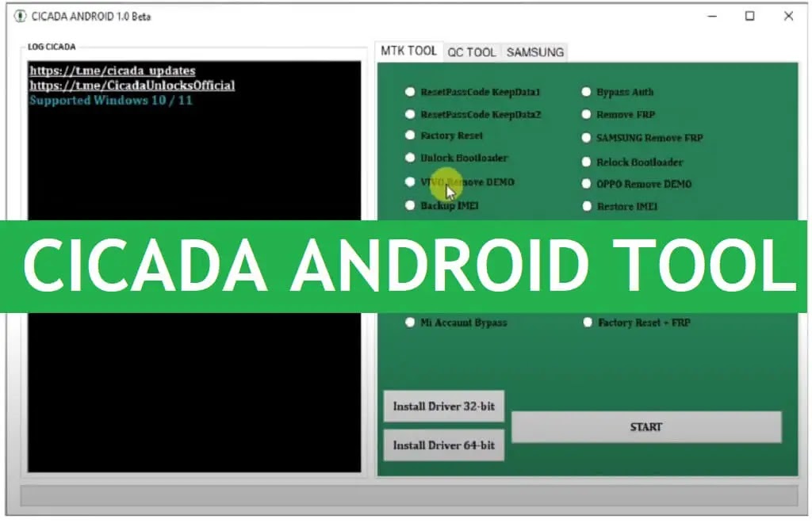Choose SAMSUNG Remove FRP radio option
The image size is (812, 523).
(x=586, y=138)
